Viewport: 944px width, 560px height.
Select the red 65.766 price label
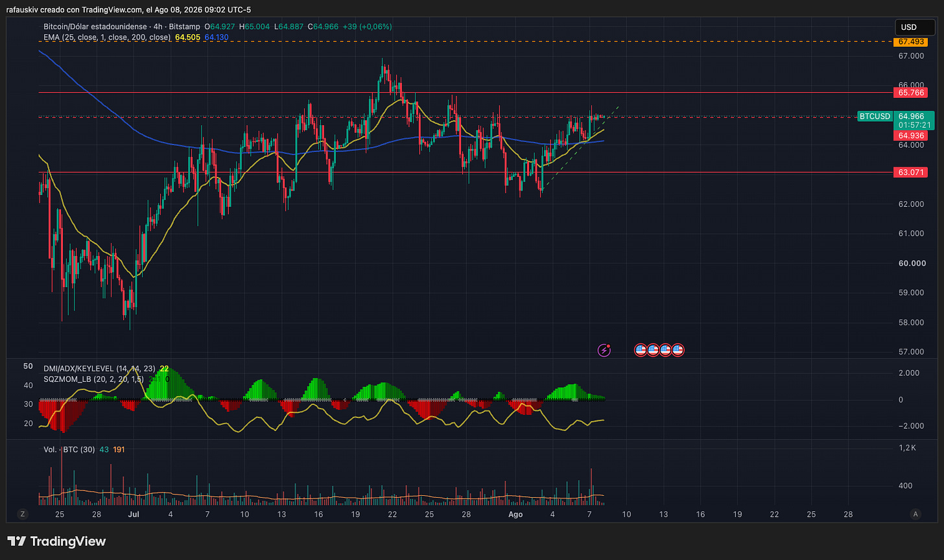[912, 93]
